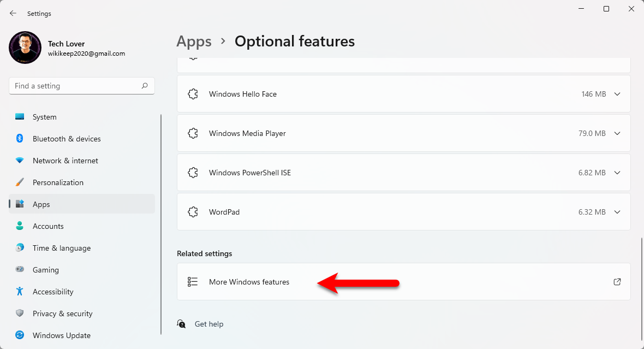Click the search magnifier icon

click(x=145, y=86)
